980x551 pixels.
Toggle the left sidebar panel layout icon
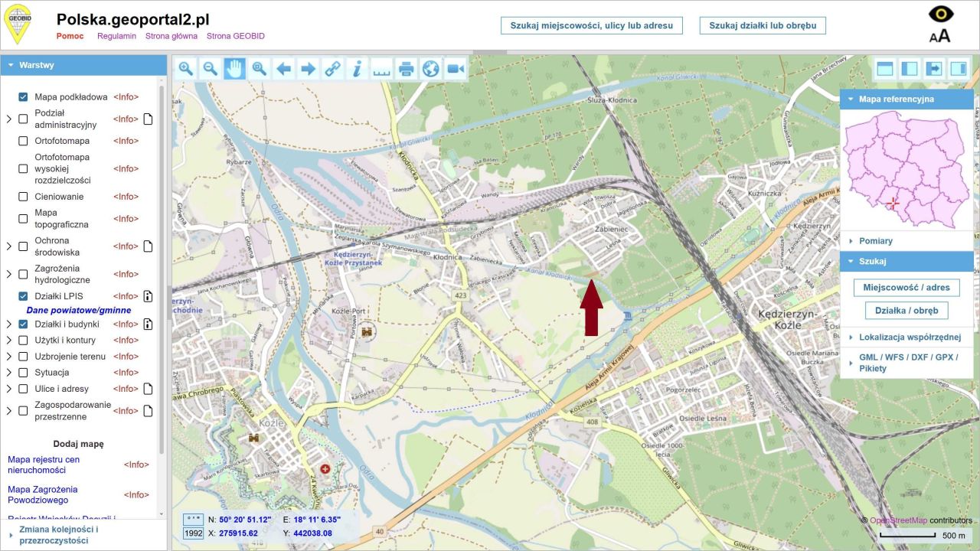pos(910,69)
